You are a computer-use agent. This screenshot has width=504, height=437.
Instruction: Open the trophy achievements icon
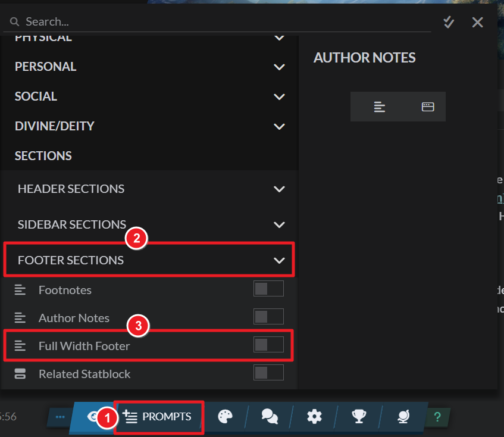tap(359, 417)
